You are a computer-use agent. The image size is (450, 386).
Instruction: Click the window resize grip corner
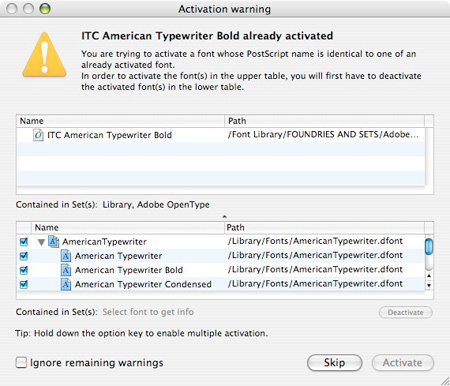pyautogui.click(x=445, y=381)
